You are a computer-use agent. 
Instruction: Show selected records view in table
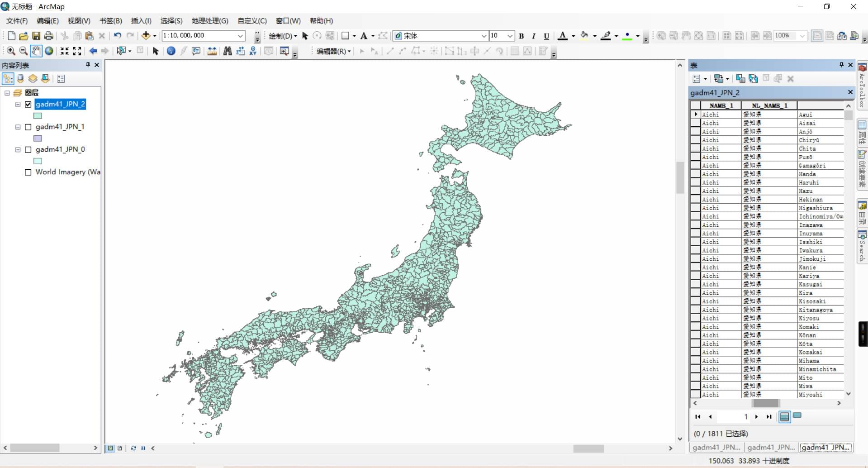(797, 416)
